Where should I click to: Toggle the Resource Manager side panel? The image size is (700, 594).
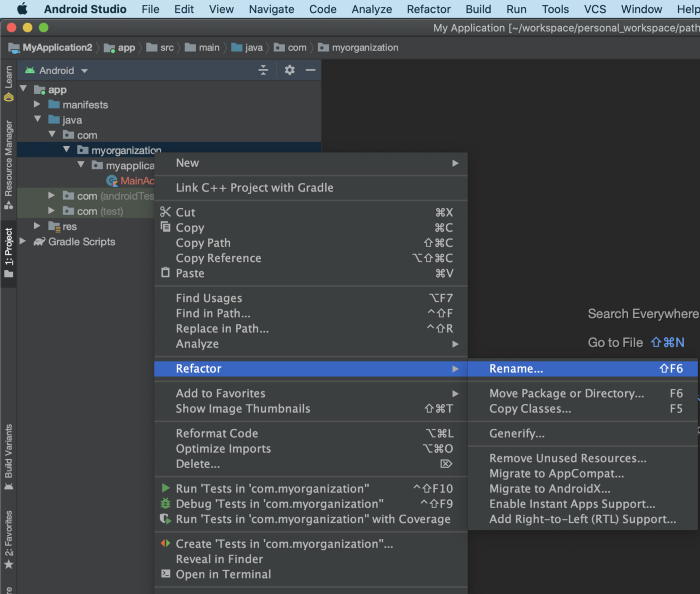8,163
